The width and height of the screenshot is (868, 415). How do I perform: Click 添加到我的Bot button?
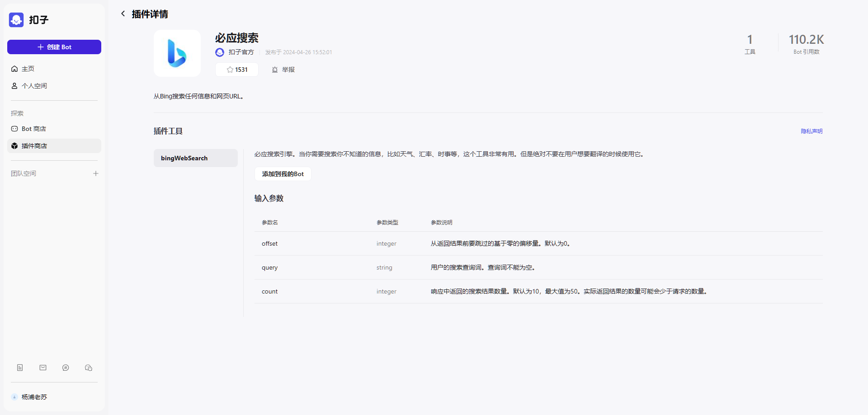(283, 174)
